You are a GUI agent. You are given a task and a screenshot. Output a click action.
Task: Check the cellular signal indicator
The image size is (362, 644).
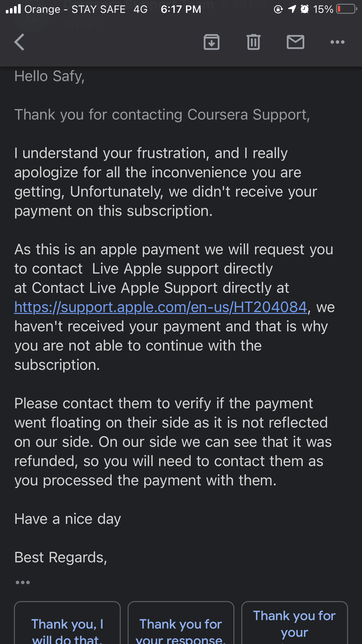coord(13,9)
